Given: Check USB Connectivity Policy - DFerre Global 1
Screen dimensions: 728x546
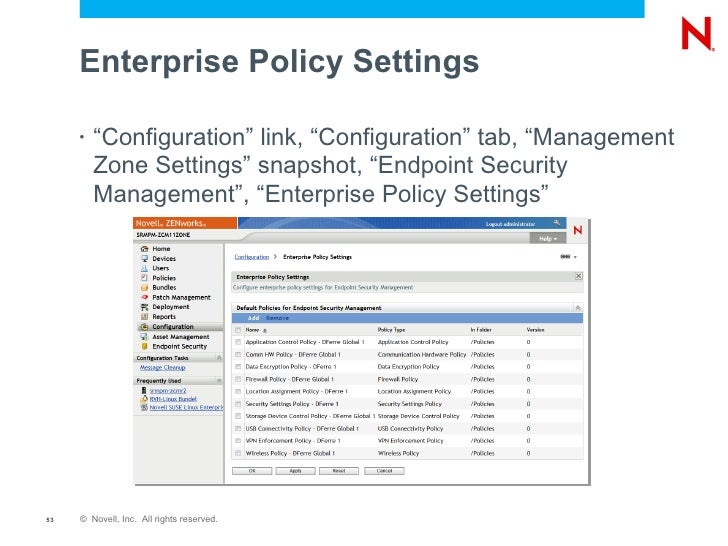Looking at the screenshot, I should click(238, 429).
